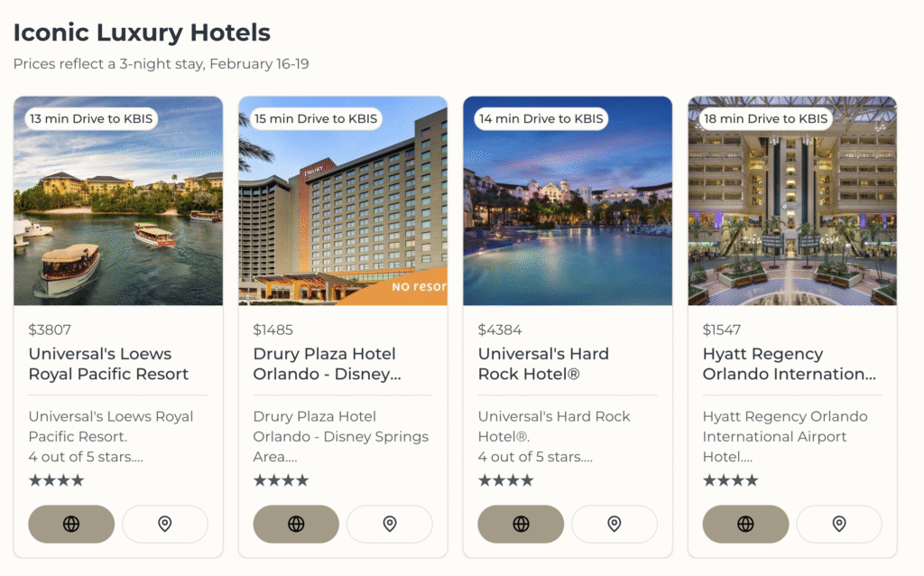Open website for Drury Plaza Hotel Orlando

(x=296, y=524)
